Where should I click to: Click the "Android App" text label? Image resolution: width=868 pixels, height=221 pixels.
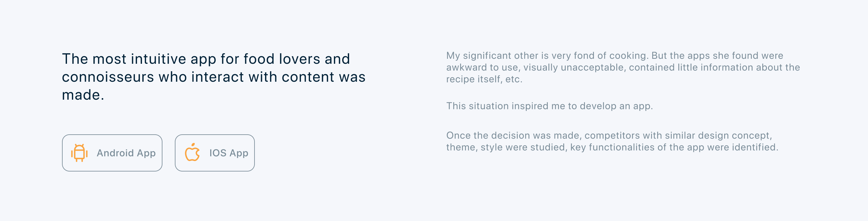pyautogui.click(x=126, y=153)
